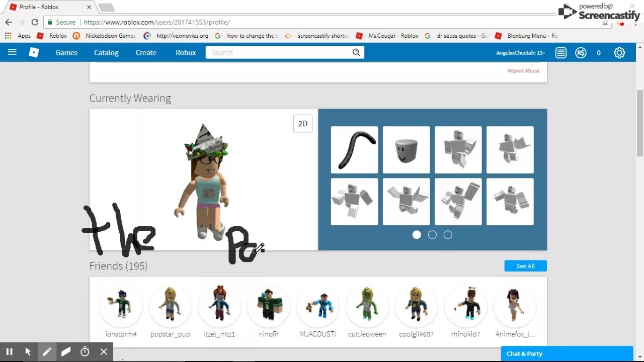This screenshot has width=644, height=362.
Task: Open the vexmovies.org bookmark
Action: pos(176,36)
